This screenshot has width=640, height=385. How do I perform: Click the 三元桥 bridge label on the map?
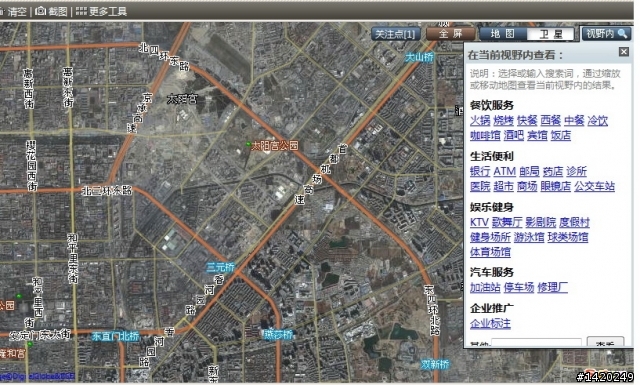[x=220, y=267]
